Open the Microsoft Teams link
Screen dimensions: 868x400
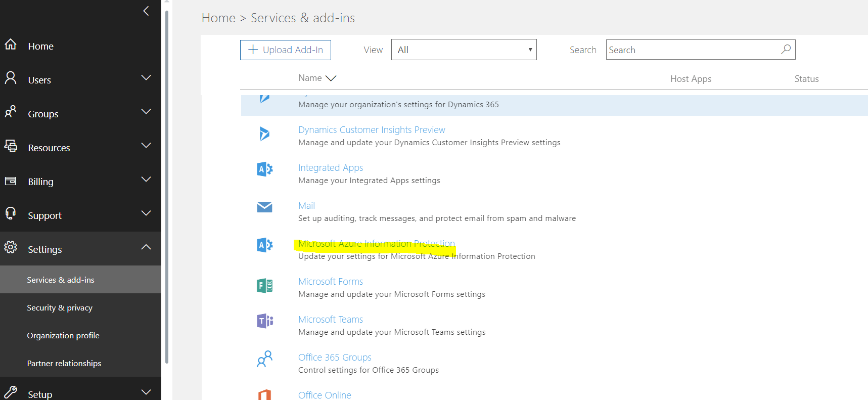(331, 320)
